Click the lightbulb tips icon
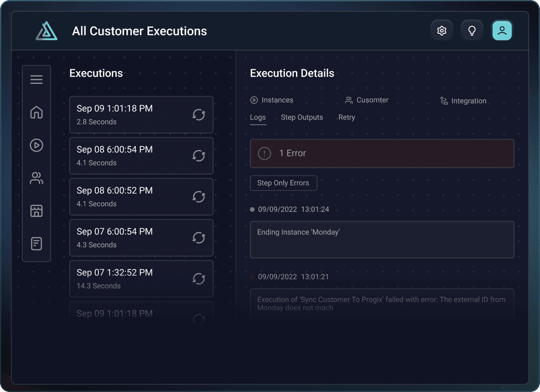 472,31
